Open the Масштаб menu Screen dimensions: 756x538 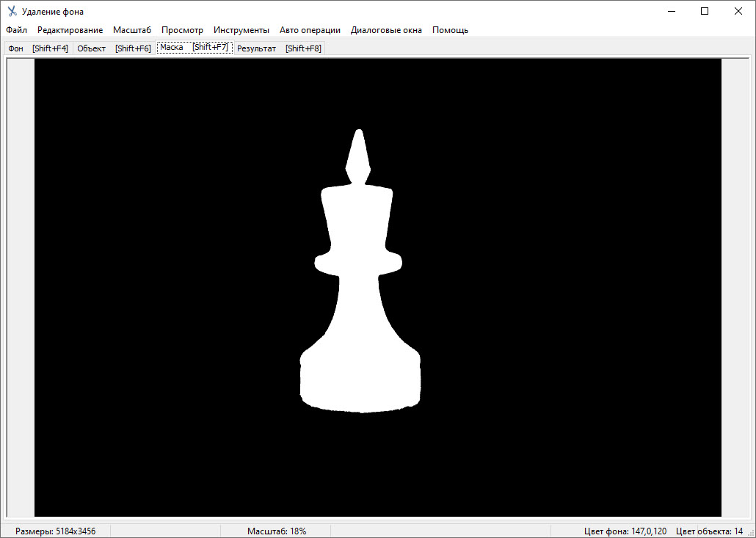[x=132, y=30]
